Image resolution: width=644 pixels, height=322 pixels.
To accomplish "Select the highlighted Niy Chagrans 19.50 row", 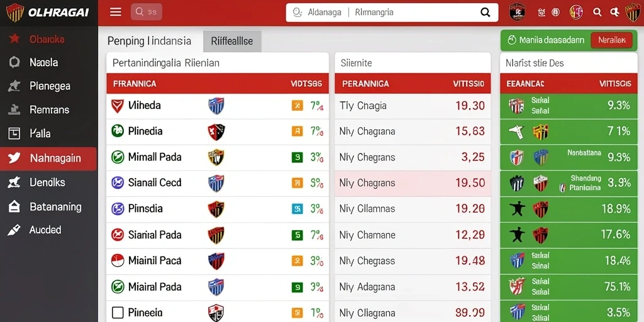I will [x=413, y=183].
